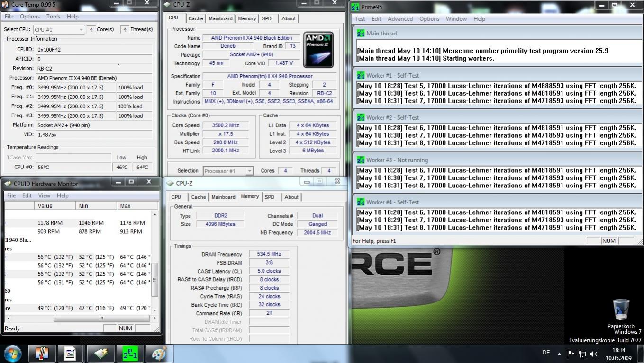This screenshot has width=644, height=363.
Task: Open Prime95 Advanced menu
Action: click(400, 19)
